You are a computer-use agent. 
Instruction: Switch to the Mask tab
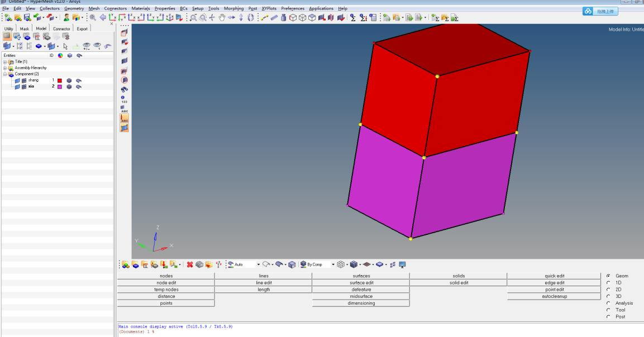coord(25,28)
